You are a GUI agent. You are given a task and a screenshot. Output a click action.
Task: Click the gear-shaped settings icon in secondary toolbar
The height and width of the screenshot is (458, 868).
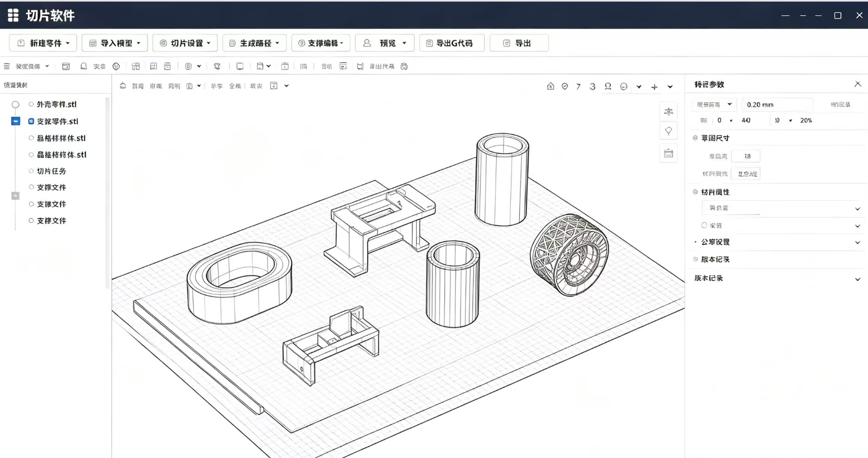[x=217, y=66]
